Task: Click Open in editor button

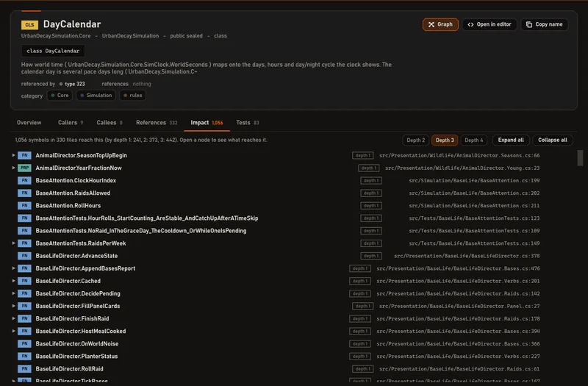Action: tap(490, 24)
